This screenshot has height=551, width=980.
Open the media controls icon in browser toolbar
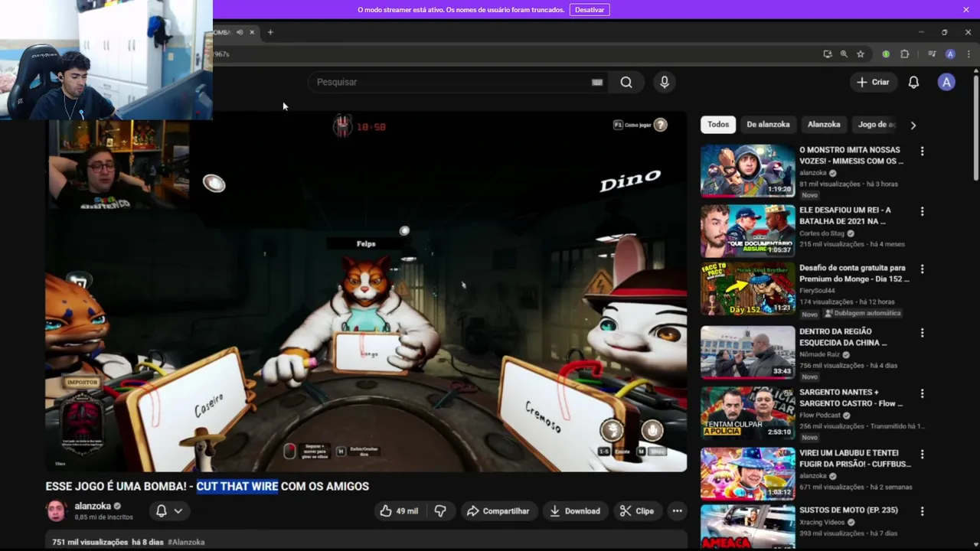pyautogui.click(x=932, y=54)
